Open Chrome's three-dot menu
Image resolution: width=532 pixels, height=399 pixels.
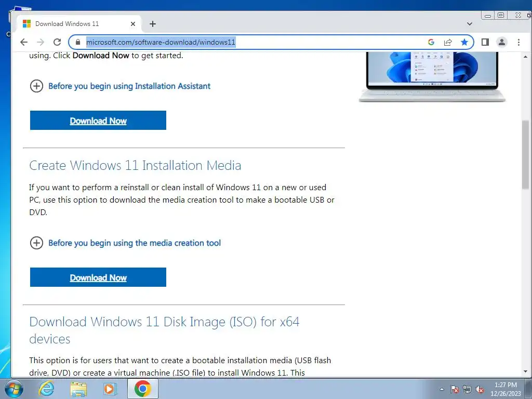click(x=518, y=42)
